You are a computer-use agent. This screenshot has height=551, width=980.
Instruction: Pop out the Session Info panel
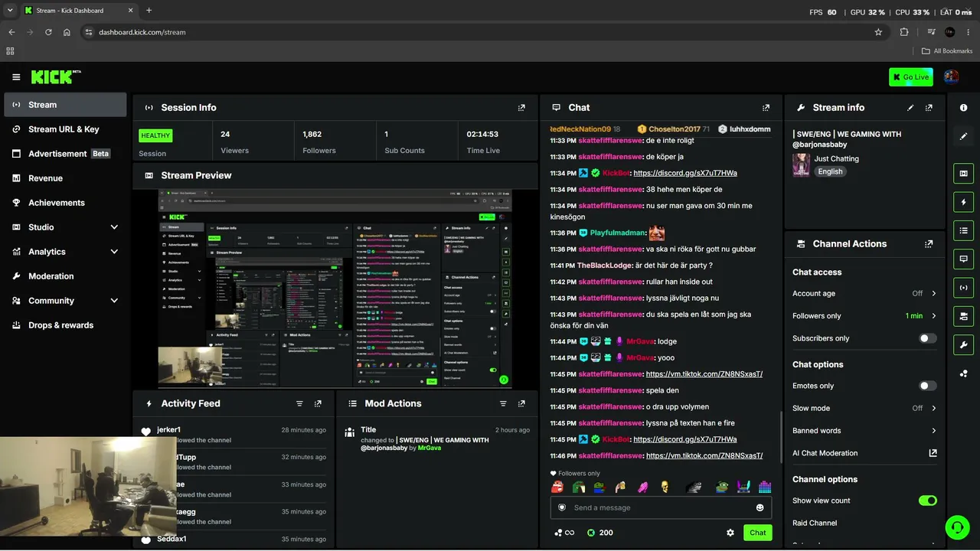[x=521, y=108]
